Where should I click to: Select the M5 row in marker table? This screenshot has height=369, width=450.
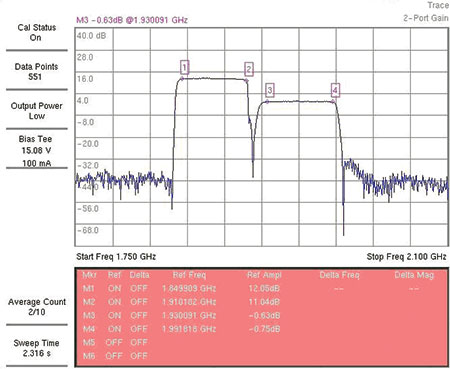coord(261,342)
